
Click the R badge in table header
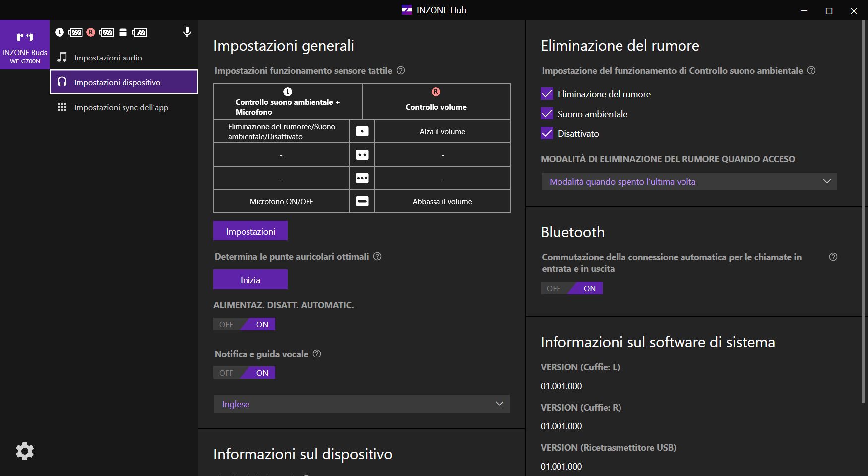(436, 92)
